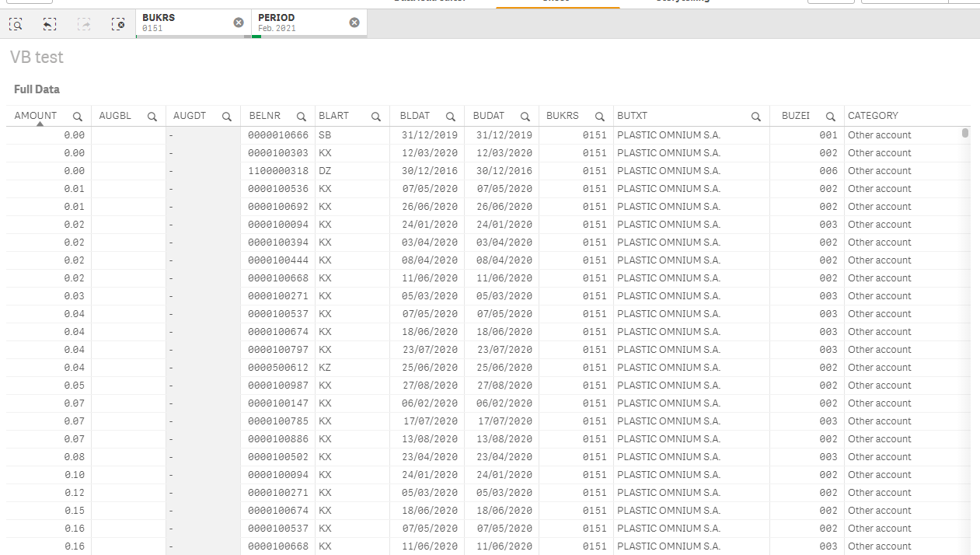
Task: Switch to the Storytelling tab
Action: pyautogui.click(x=685, y=2)
